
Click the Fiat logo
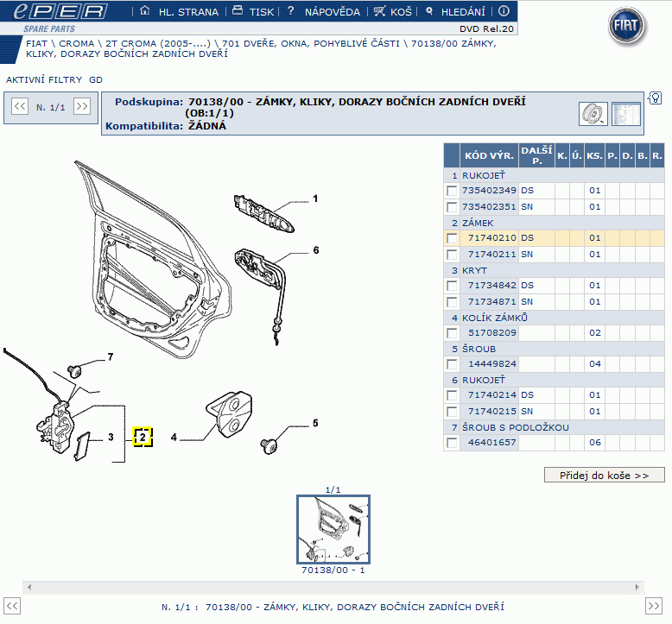coord(626,28)
